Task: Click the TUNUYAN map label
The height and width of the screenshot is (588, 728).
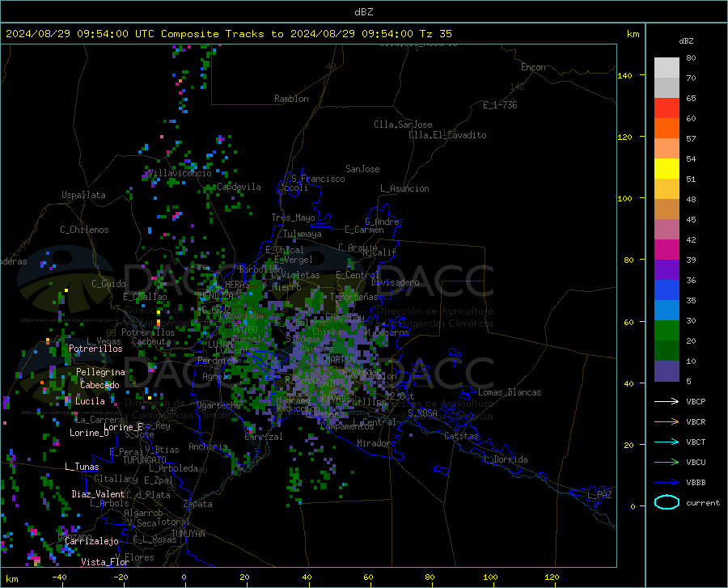Action: pos(188,534)
